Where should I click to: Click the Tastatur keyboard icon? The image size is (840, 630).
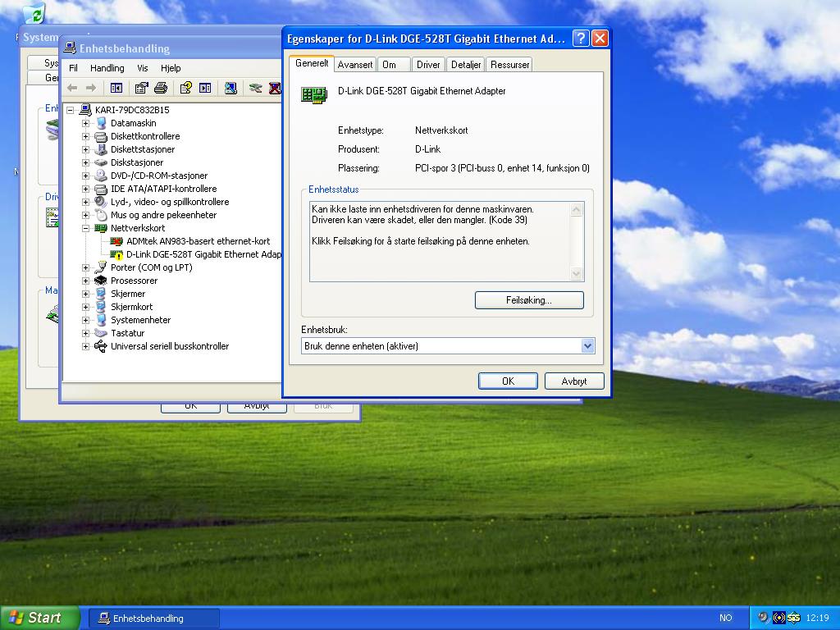[101, 333]
